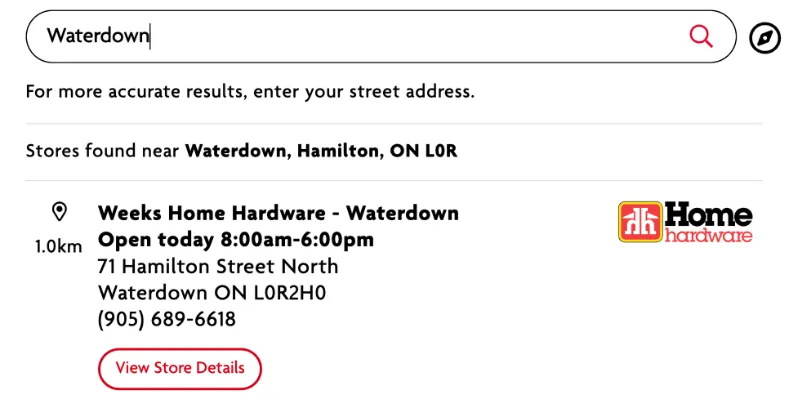
Task: Click the 71 Hamilton Street North address
Action: [218, 267]
